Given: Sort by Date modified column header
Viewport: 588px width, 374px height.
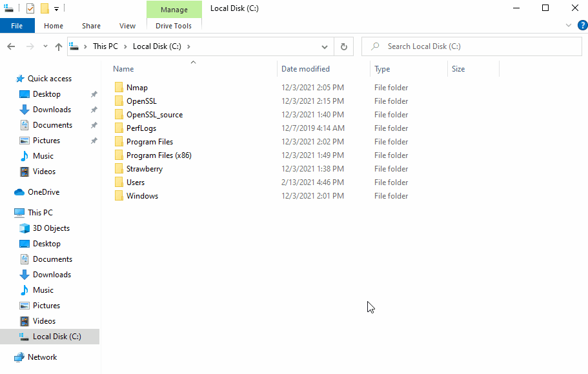Looking at the screenshot, I should point(305,69).
